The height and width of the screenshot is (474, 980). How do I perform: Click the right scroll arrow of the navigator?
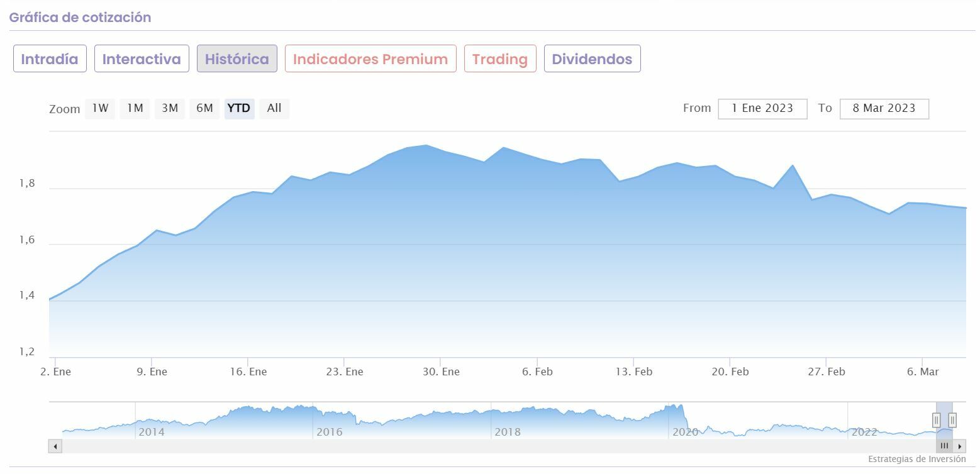pyautogui.click(x=959, y=446)
